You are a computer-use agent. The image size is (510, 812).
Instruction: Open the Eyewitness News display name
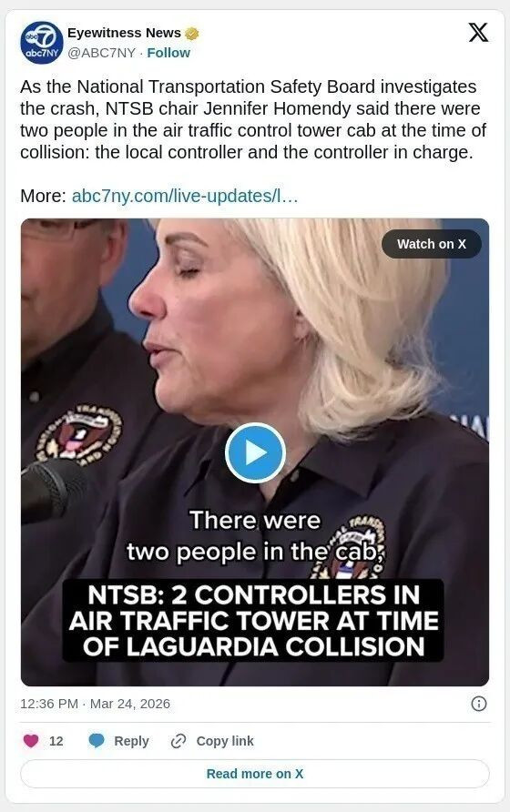pos(124,33)
